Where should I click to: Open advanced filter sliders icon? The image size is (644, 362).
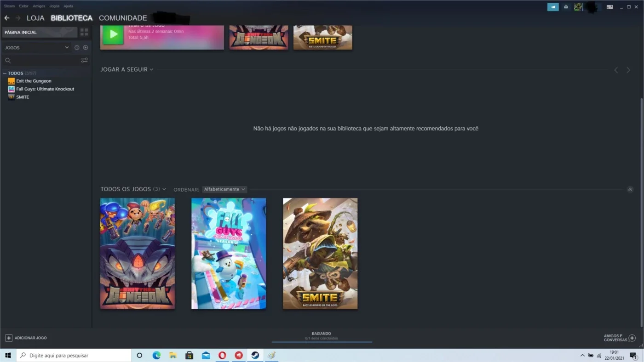tap(84, 60)
